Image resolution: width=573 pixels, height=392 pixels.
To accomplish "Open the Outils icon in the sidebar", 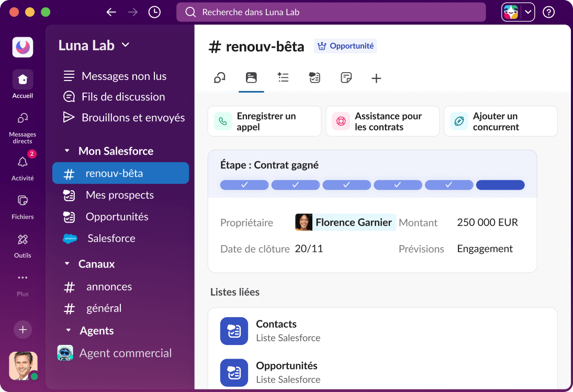I will (x=22, y=240).
